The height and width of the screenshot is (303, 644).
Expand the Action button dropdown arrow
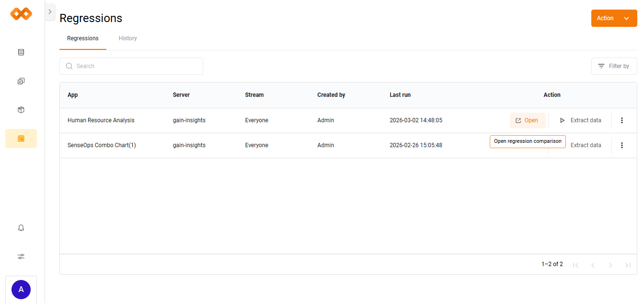626,18
